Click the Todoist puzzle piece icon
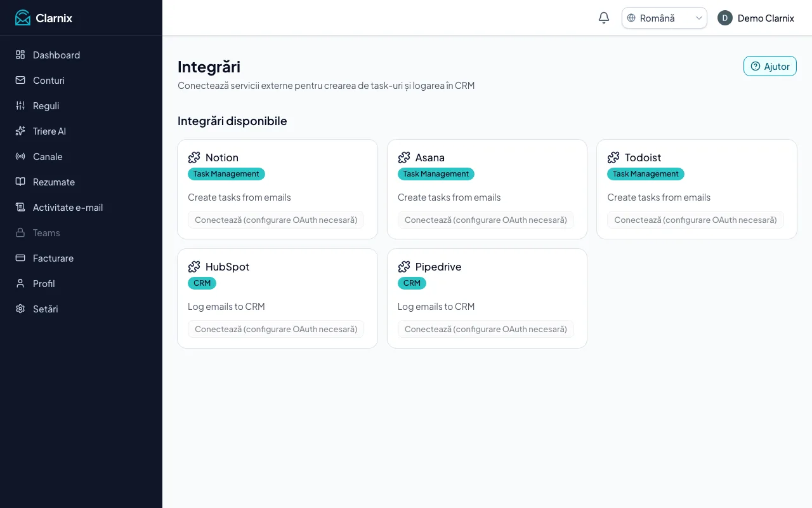Image resolution: width=812 pixels, height=508 pixels. [x=613, y=157]
